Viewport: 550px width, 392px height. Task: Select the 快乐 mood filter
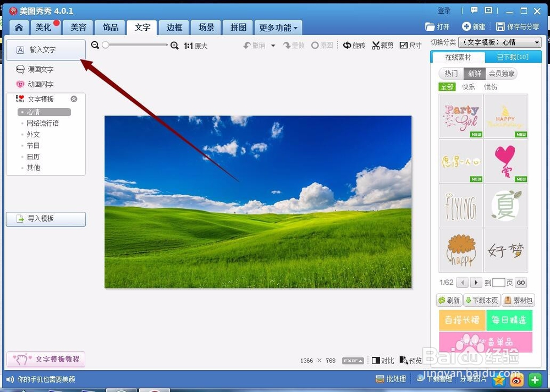click(468, 87)
